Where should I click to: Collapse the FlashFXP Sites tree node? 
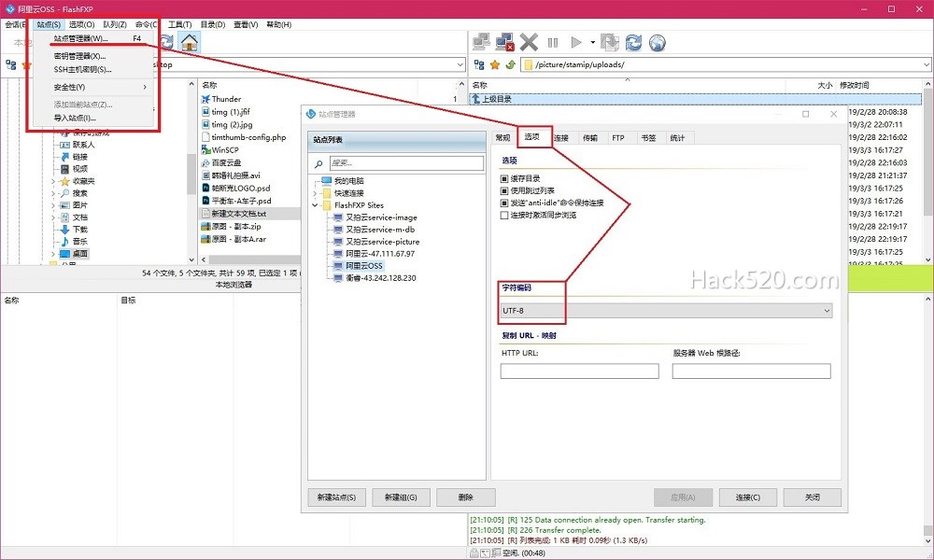coord(315,204)
